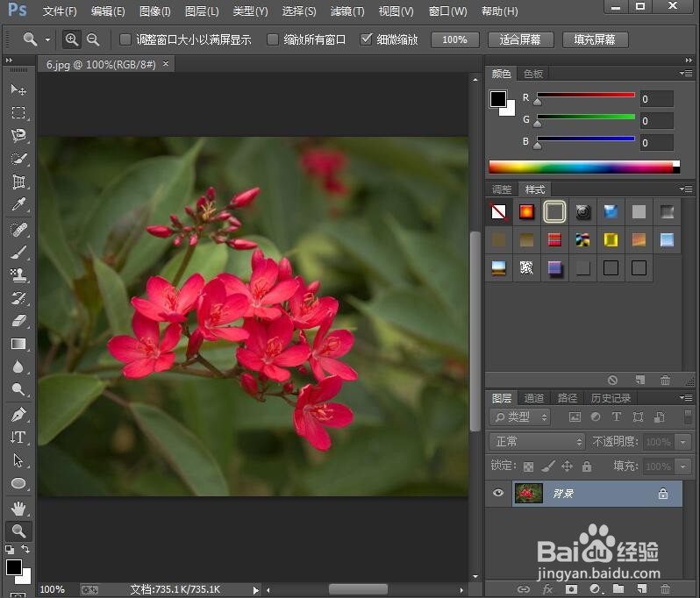The image size is (700, 598).
Task: Open the fill percentage dropdown
Action: (x=683, y=466)
